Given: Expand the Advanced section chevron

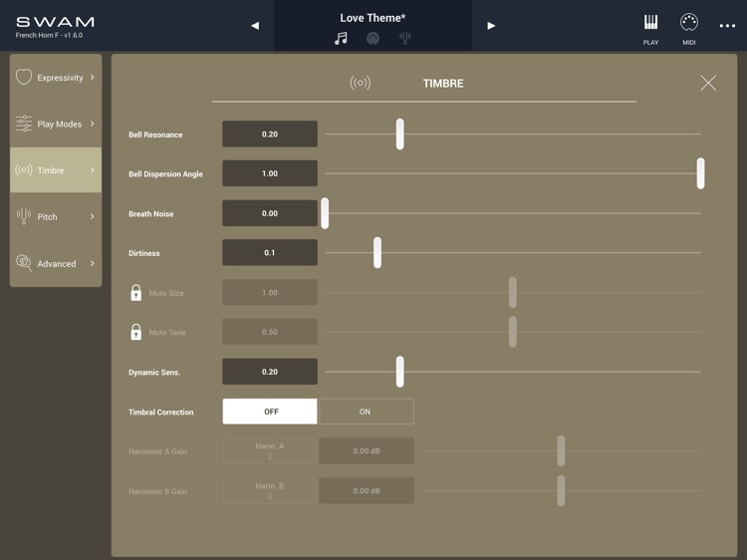Looking at the screenshot, I should 93,263.
